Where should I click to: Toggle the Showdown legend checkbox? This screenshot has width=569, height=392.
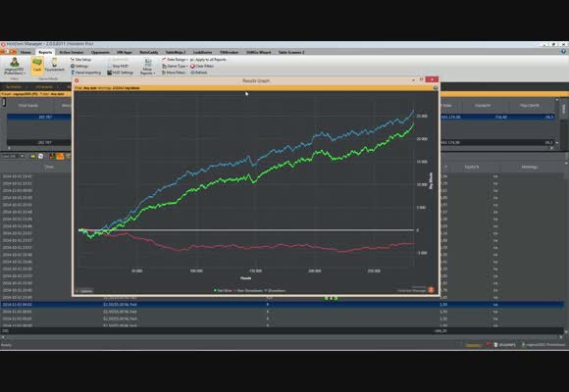pyautogui.click(x=266, y=290)
